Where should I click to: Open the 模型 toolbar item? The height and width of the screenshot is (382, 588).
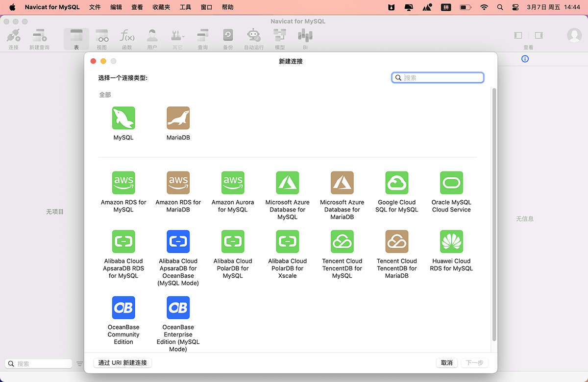[280, 39]
